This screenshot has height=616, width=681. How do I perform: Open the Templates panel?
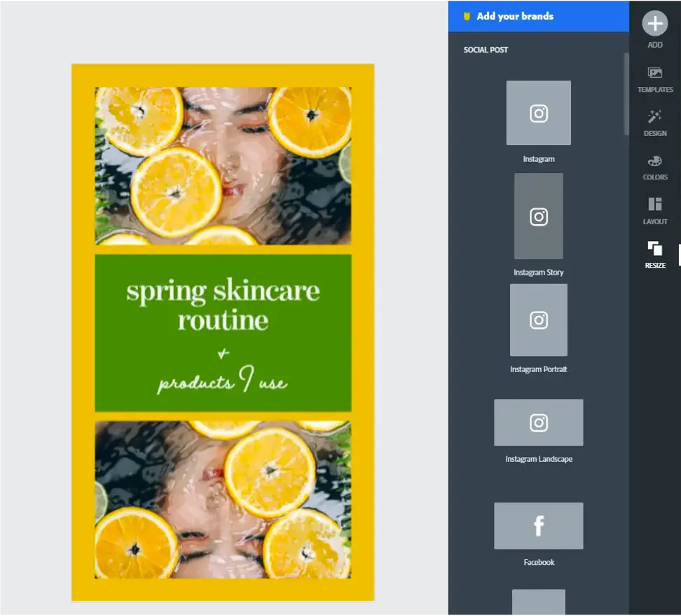click(x=654, y=77)
